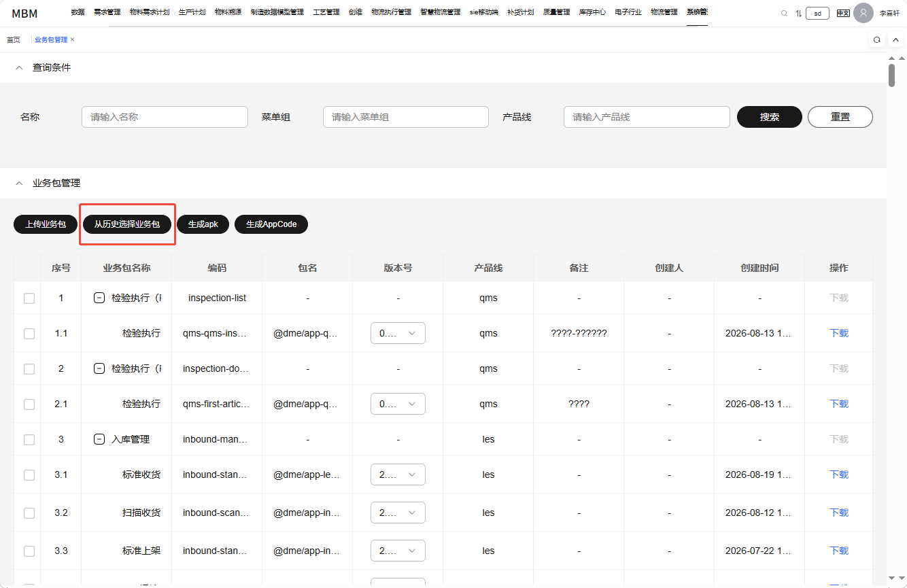The width and height of the screenshot is (907, 588).
Task: Open version dropdown in row 2.1
Action: pyautogui.click(x=398, y=404)
